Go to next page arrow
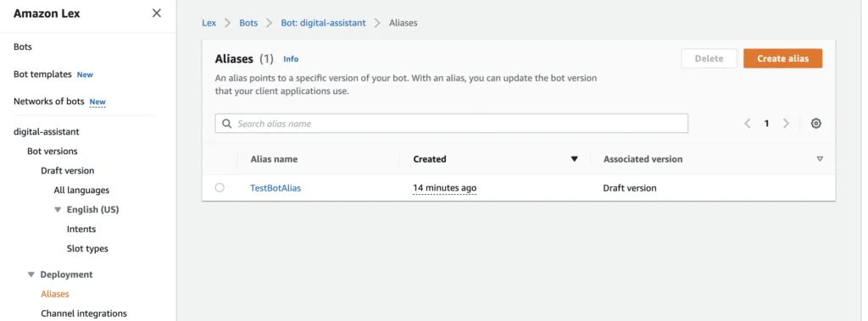Screen dimensions: 868x321 click(x=786, y=124)
